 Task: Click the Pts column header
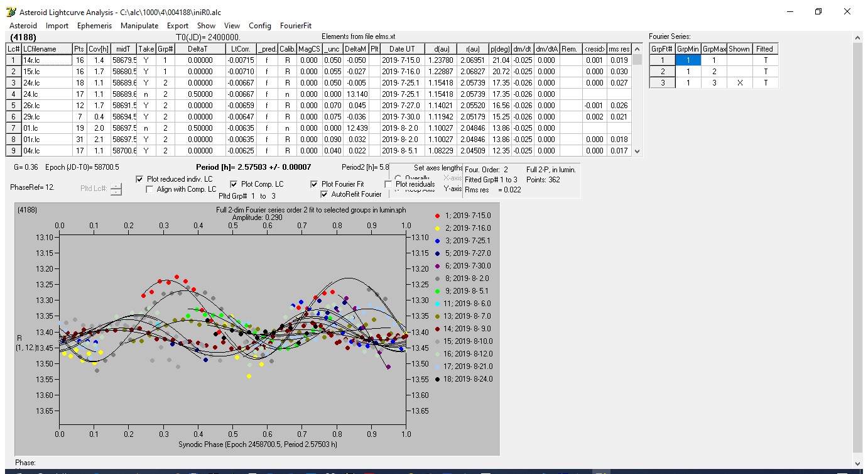(79, 49)
